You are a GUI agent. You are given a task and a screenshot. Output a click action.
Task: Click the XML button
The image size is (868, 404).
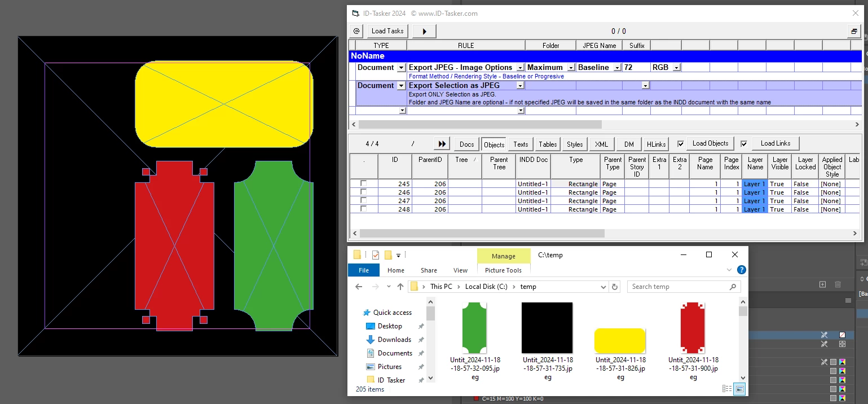point(602,144)
